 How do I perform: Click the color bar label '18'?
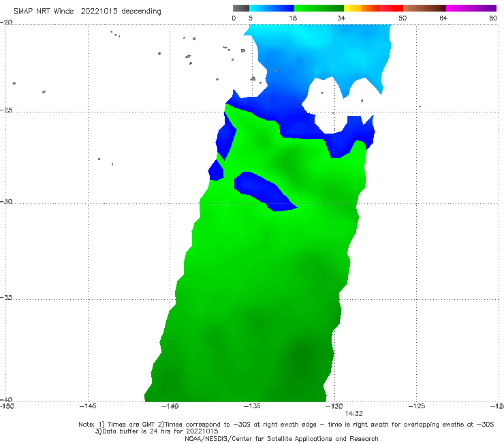pyautogui.click(x=293, y=18)
